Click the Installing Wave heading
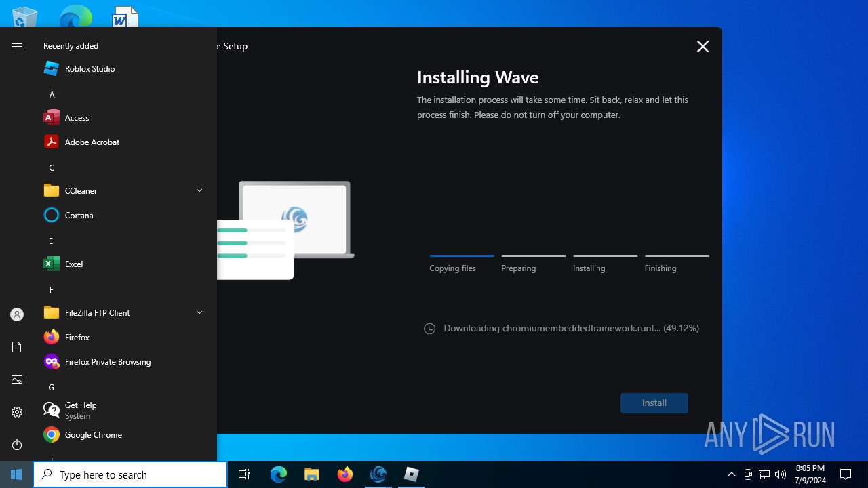868x488 pixels. (x=477, y=77)
